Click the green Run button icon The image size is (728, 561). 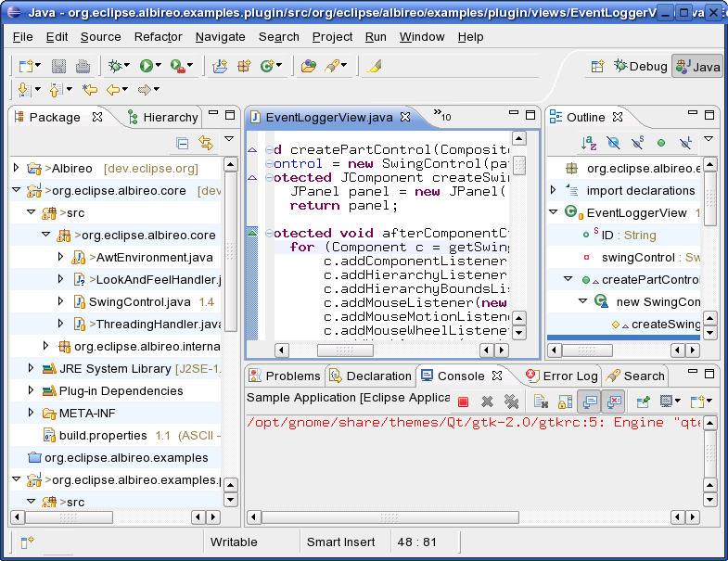(x=146, y=66)
